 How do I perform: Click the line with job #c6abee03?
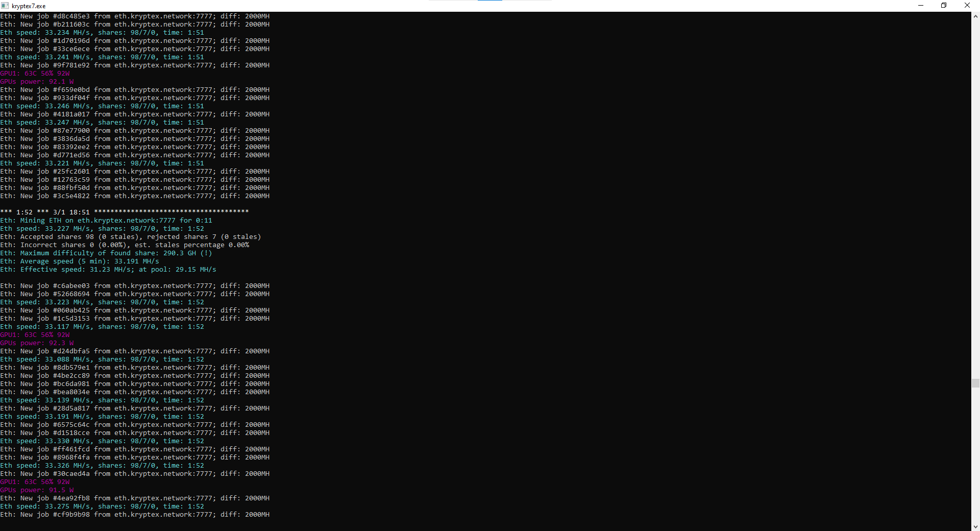click(135, 286)
